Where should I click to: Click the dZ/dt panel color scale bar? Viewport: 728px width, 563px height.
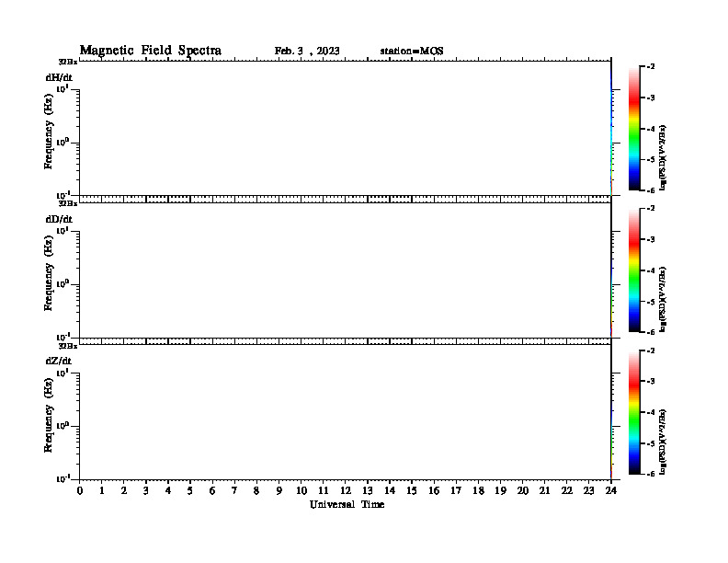pyautogui.click(x=634, y=412)
